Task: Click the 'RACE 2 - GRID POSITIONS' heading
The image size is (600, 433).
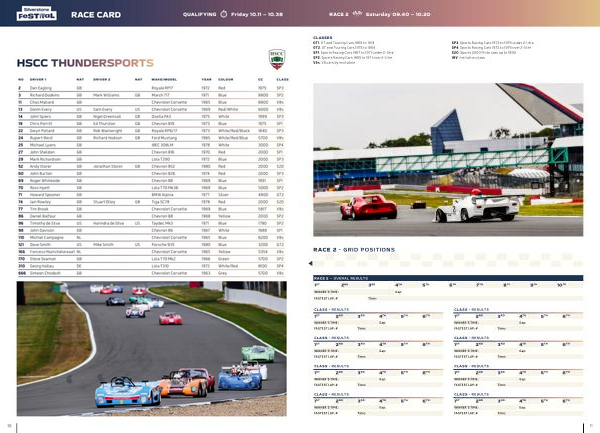Action: point(354,250)
